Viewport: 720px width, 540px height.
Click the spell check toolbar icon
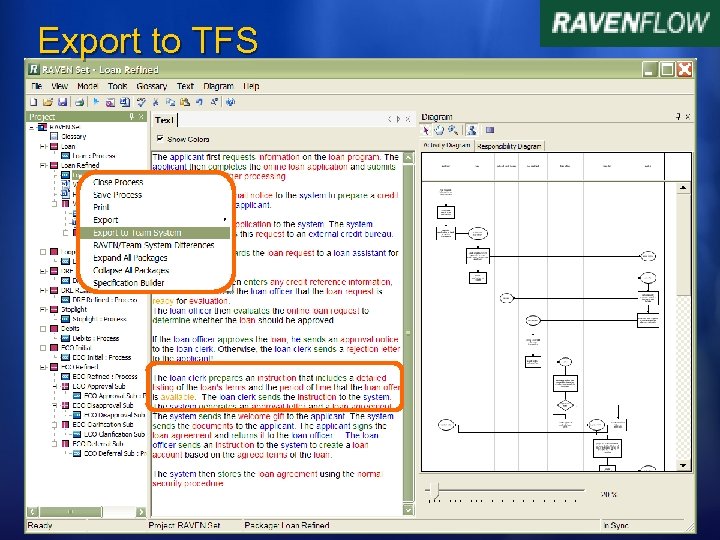141,102
